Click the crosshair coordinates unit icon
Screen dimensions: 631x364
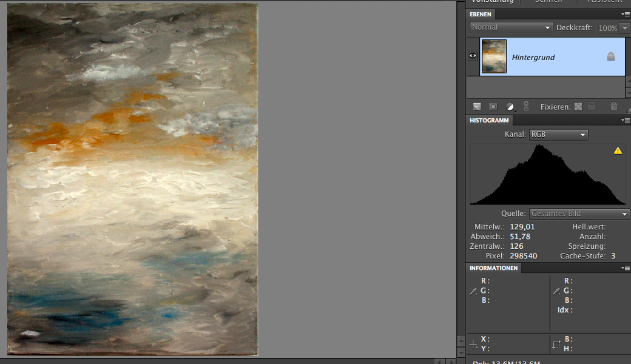click(473, 344)
